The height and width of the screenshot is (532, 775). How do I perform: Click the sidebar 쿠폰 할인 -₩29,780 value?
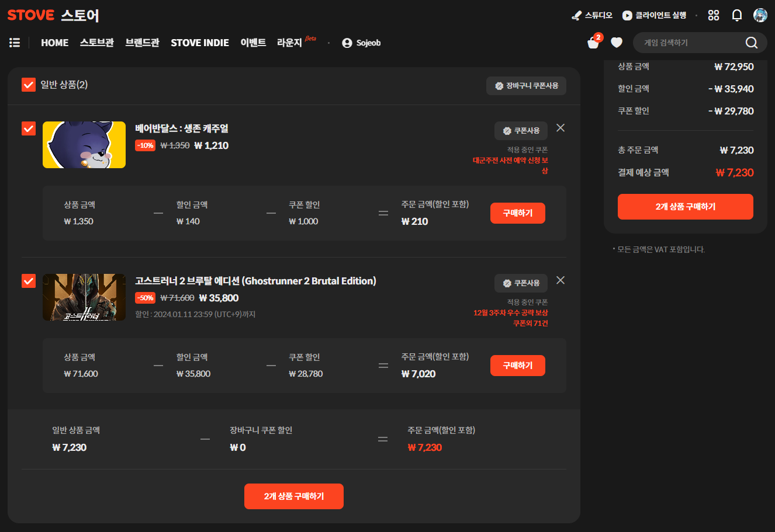[x=731, y=111]
